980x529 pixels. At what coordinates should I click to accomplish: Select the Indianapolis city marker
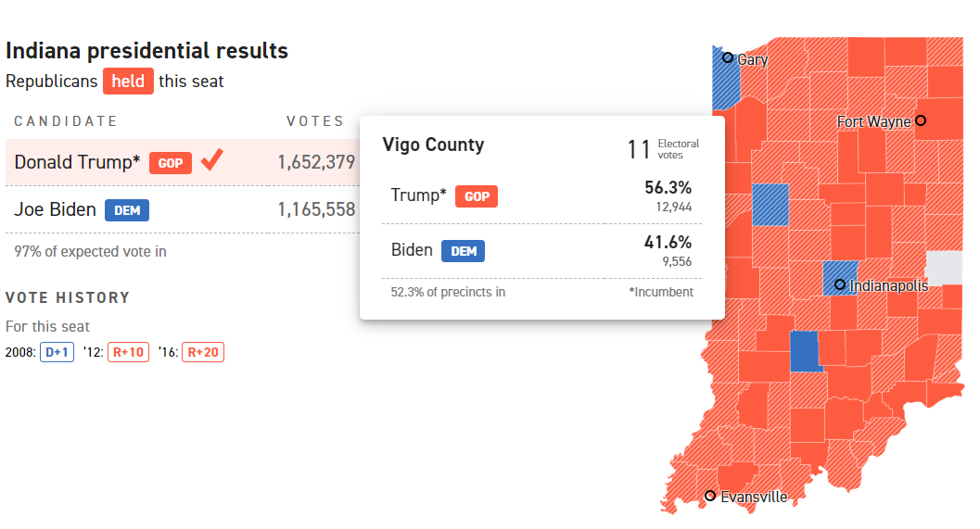click(x=839, y=284)
